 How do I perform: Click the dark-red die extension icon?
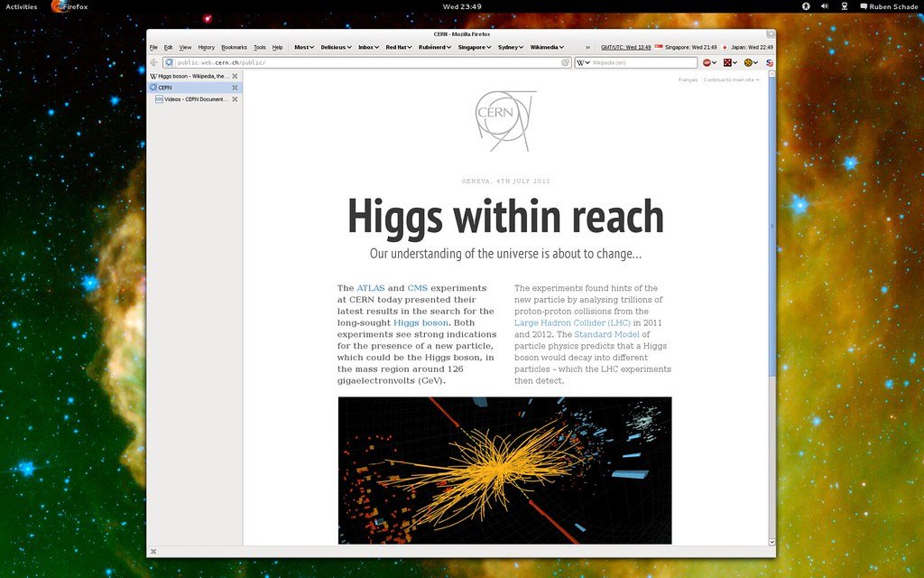point(727,62)
